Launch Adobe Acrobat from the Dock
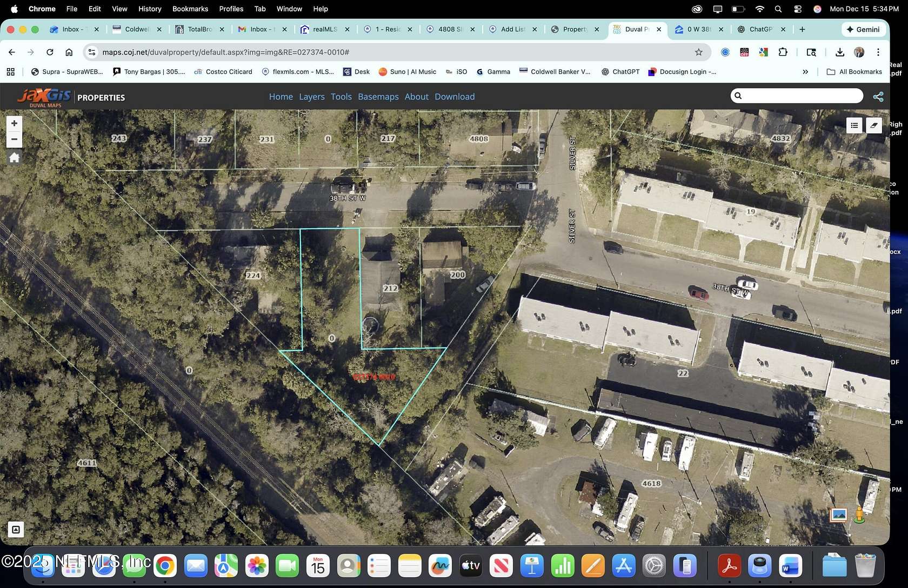 click(x=729, y=566)
